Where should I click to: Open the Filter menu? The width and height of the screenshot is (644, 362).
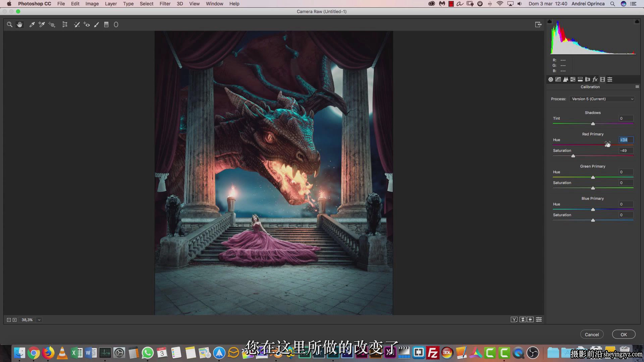(165, 4)
